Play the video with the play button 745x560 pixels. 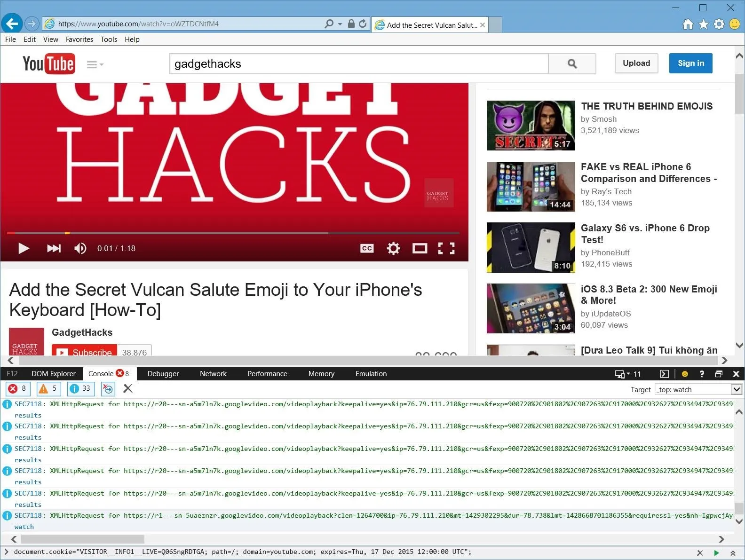click(24, 248)
